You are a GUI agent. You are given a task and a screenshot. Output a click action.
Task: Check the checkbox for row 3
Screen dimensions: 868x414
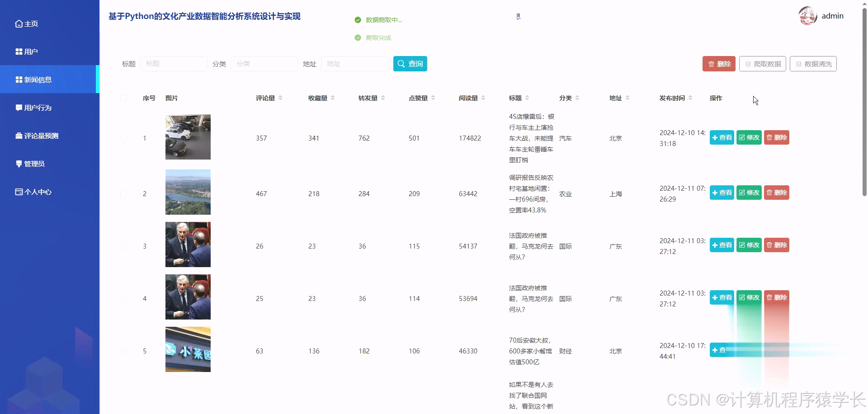coord(123,246)
